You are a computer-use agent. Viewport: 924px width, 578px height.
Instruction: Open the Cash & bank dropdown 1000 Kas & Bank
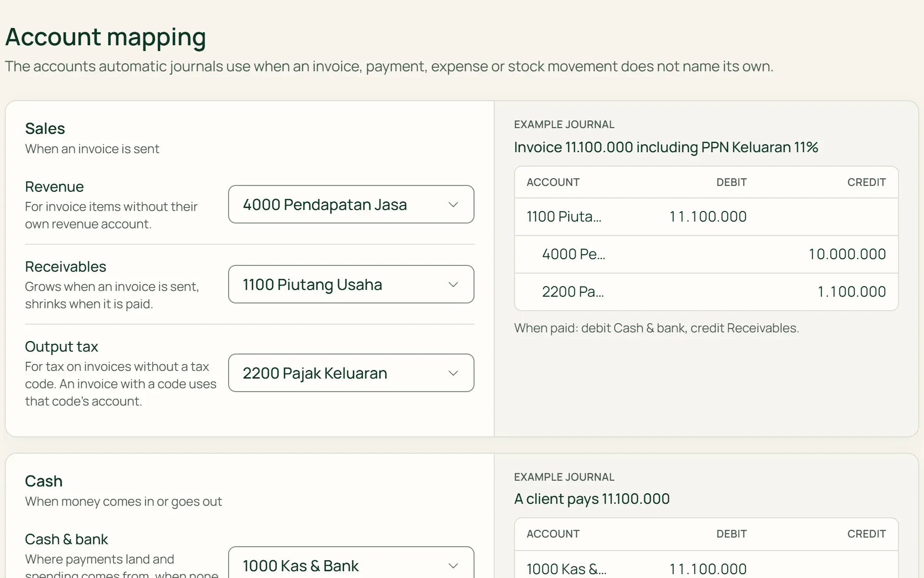tap(351, 563)
